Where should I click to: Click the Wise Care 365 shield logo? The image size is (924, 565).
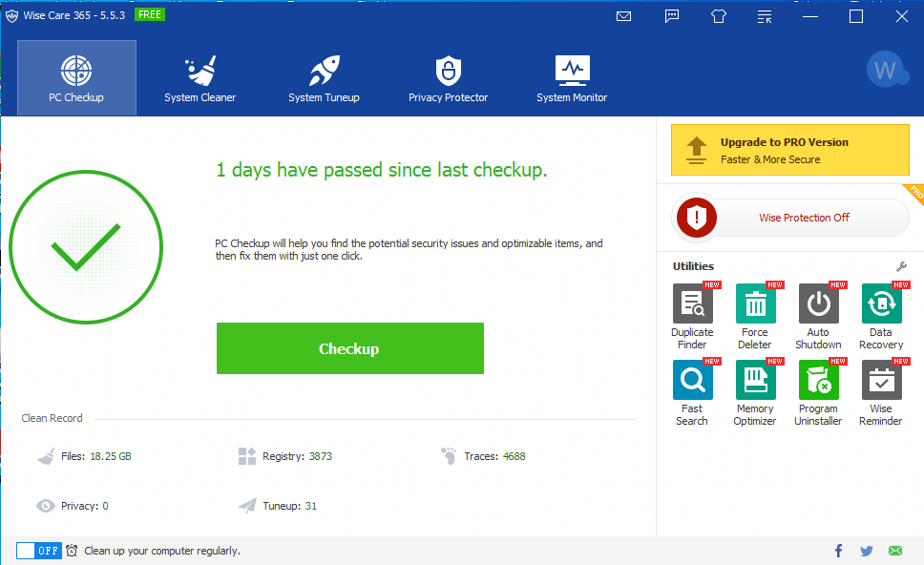coord(11,16)
